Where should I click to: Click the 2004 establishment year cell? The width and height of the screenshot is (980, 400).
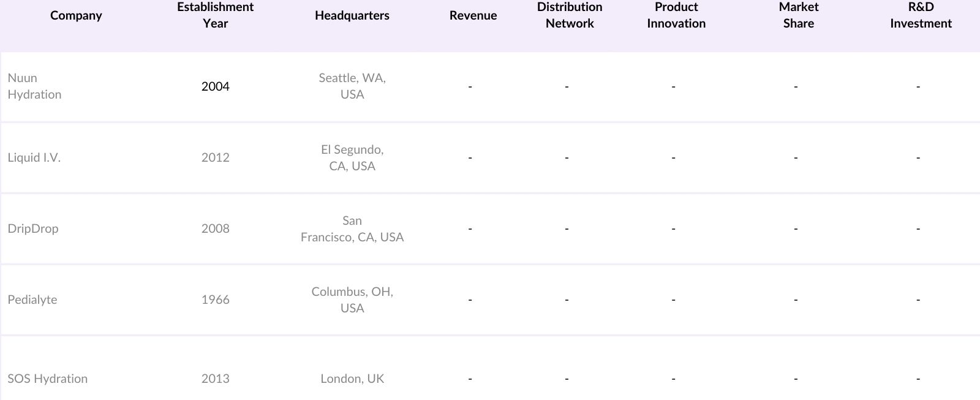coord(215,86)
